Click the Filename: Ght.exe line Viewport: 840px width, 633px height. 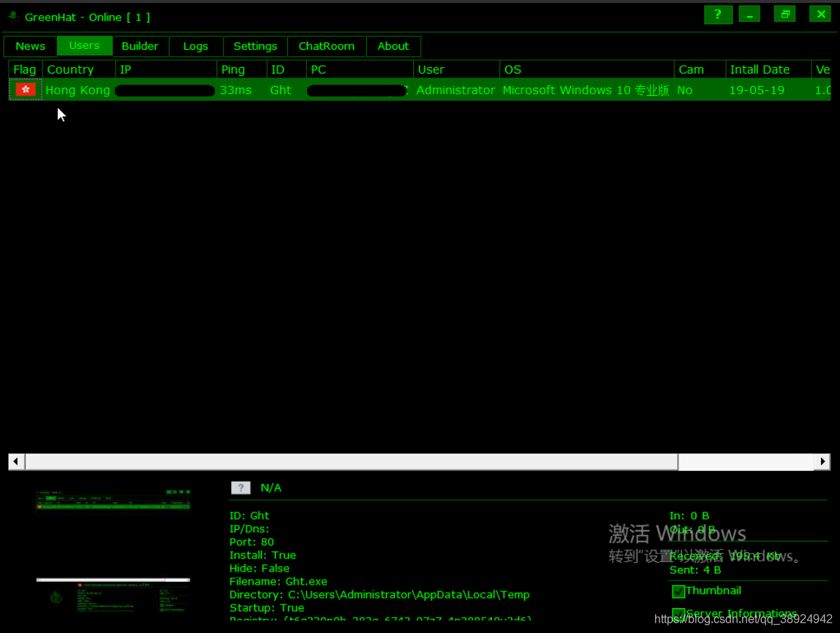(x=278, y=582)
